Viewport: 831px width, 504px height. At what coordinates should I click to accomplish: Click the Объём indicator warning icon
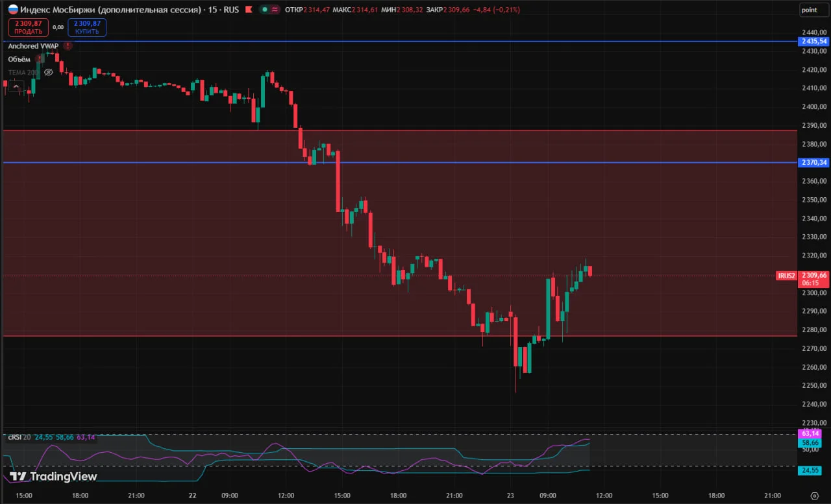pyautogui.click(x=39, y=59)
